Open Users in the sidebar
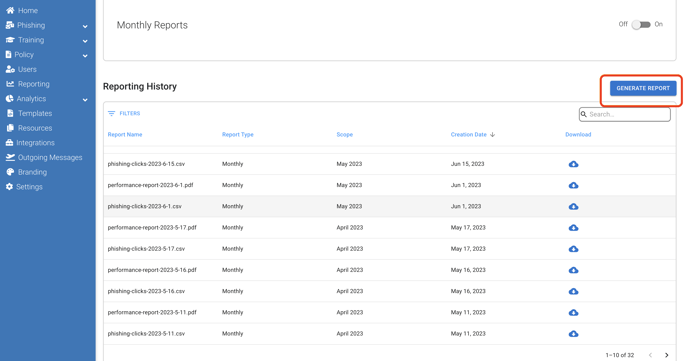Image resolution: width=688 pixels, height=361 pixels. click(27, 69)
